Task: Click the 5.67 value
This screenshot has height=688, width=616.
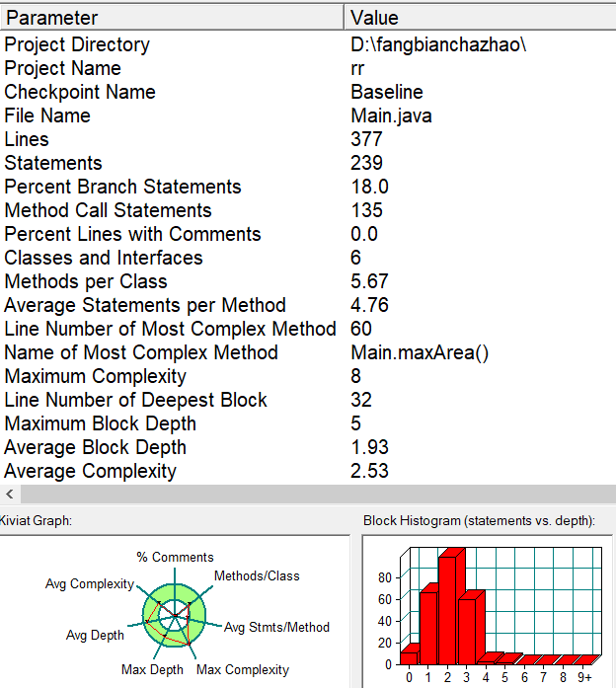Action: pyautogui.click(x=369, y=281)
